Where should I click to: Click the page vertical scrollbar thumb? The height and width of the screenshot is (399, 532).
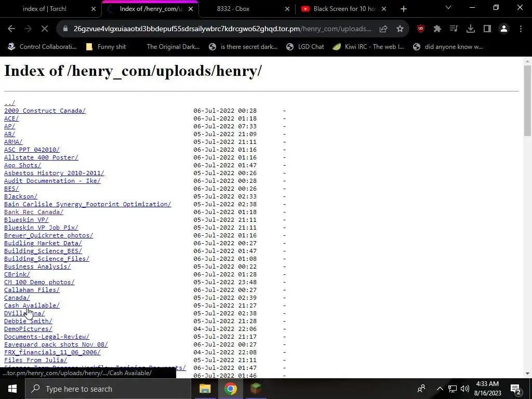tap(527, 100)
